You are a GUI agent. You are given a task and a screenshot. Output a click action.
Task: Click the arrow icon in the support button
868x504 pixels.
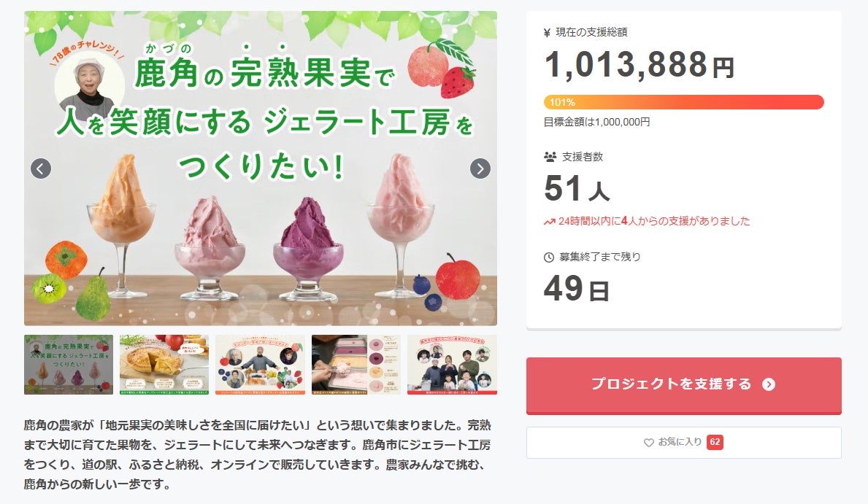[768, 384]
